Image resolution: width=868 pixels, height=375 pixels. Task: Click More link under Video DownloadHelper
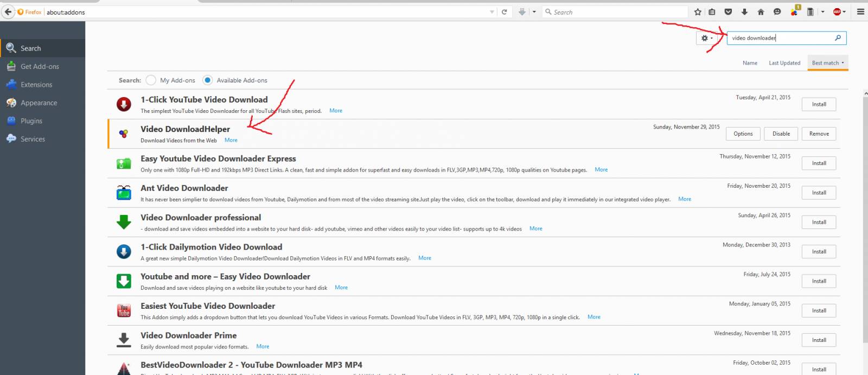(x=231, y=140)
